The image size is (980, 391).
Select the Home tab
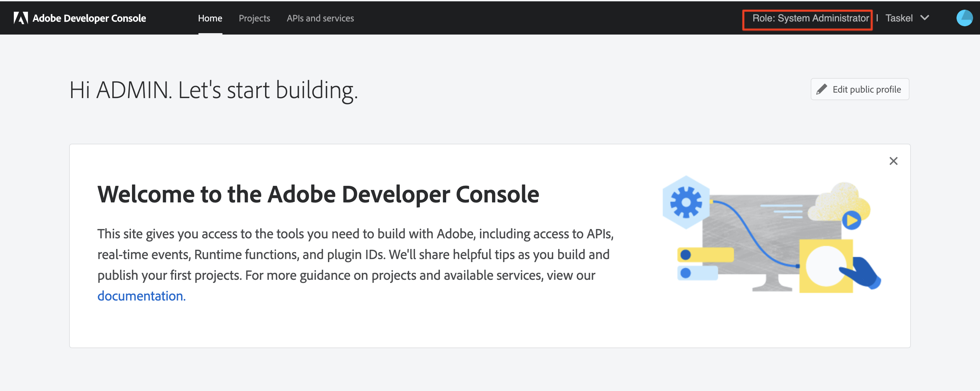coord(210,18)
